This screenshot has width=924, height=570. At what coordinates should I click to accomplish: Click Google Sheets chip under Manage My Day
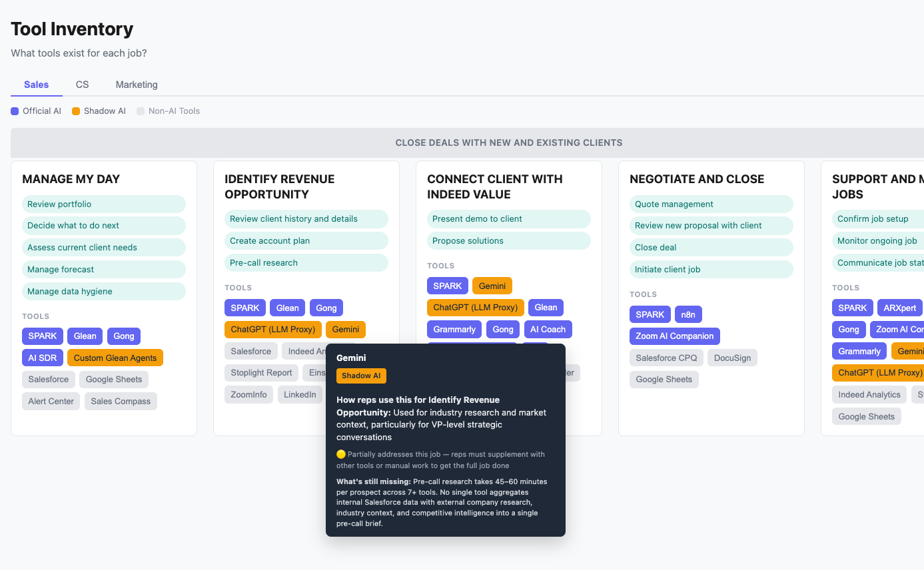point(114,380)
